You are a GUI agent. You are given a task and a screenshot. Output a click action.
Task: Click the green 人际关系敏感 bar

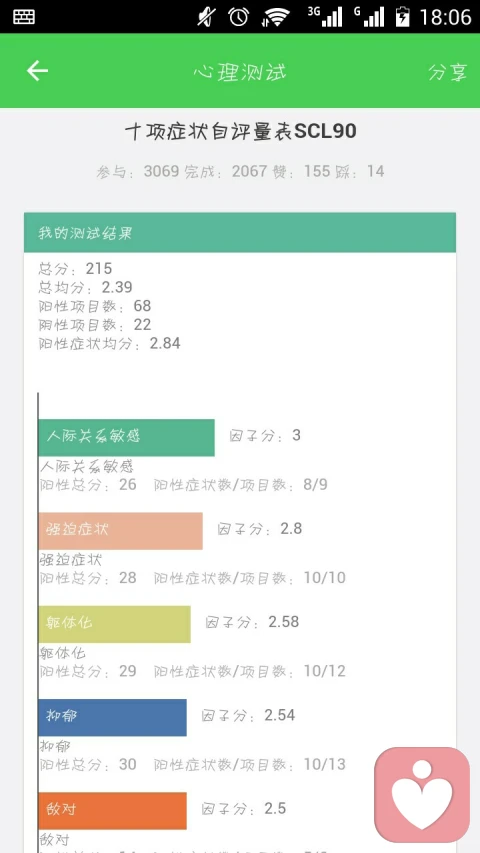click(126, 437)
